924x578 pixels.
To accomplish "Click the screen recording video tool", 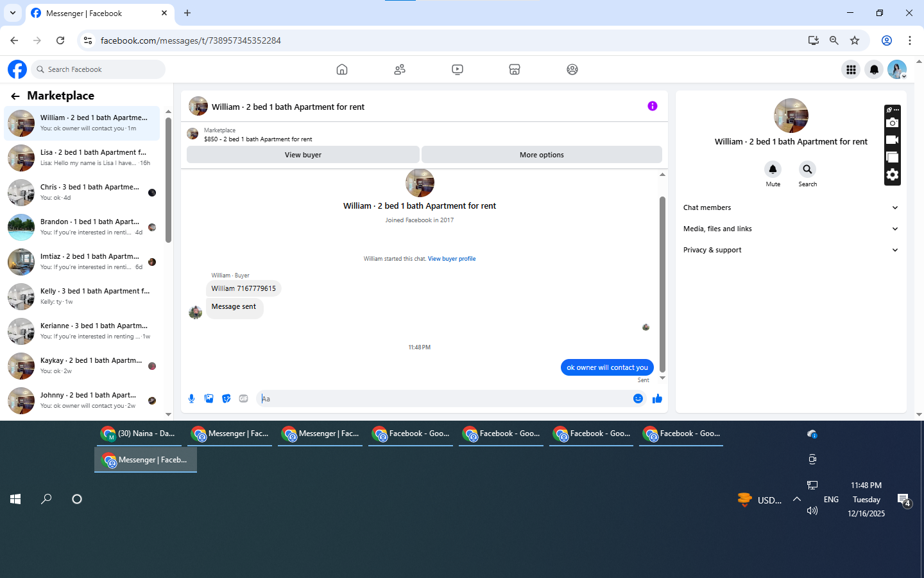I will tap(892, 139).
